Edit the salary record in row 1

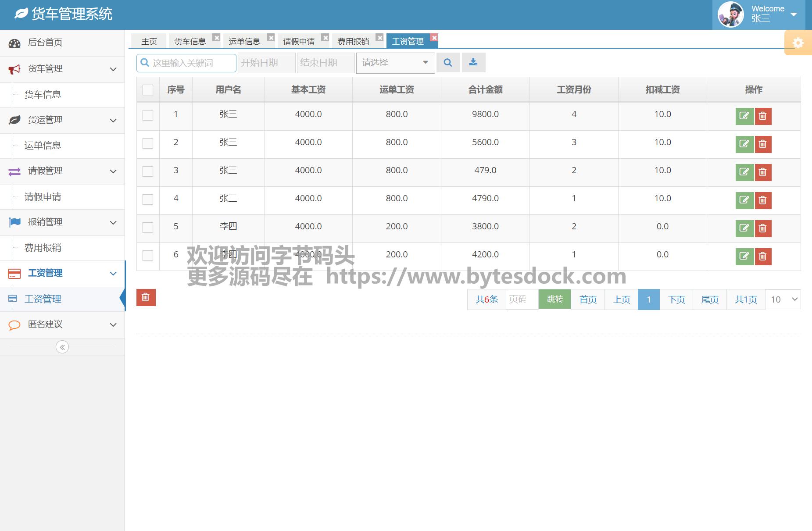[x=744, y=116]
